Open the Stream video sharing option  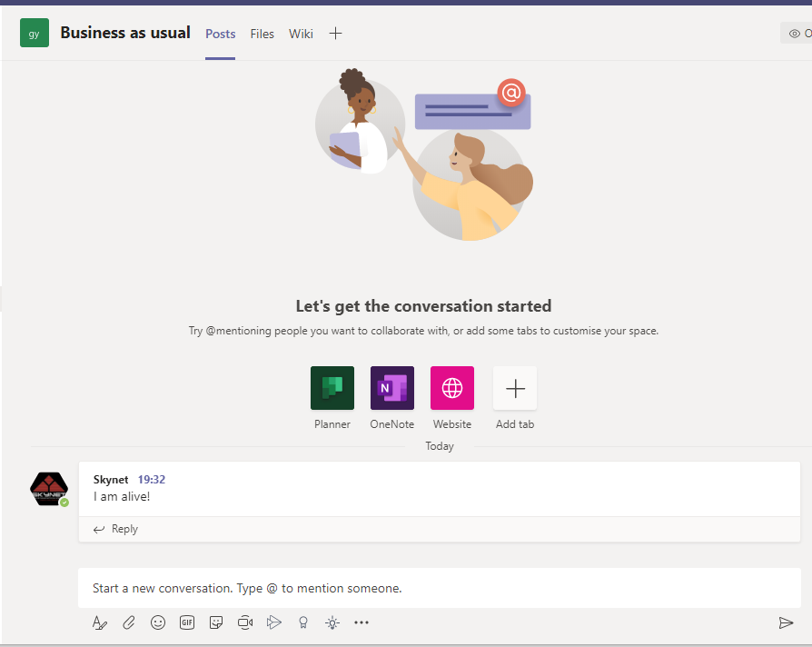274,622
